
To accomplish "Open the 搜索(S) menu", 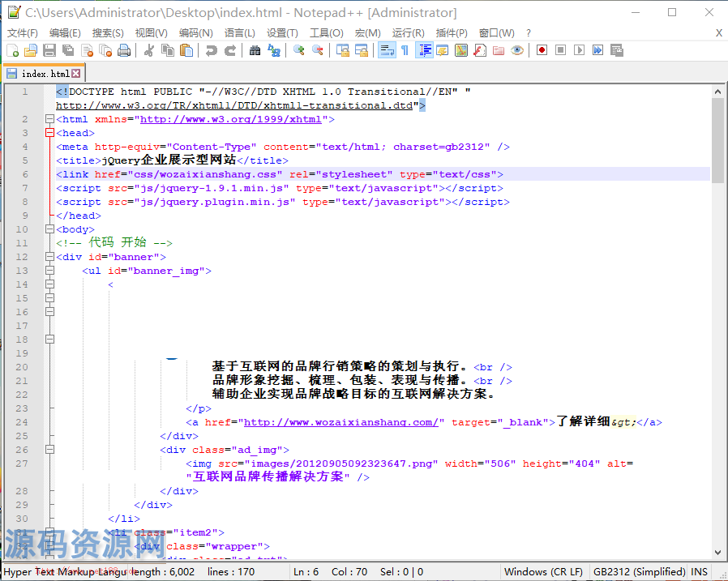I will click(x=108, y=33).
